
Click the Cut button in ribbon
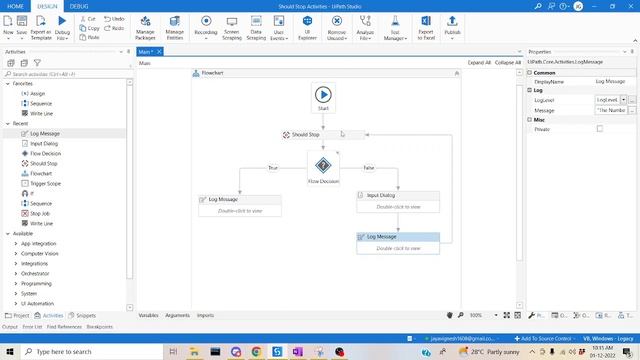pos(87,19)
